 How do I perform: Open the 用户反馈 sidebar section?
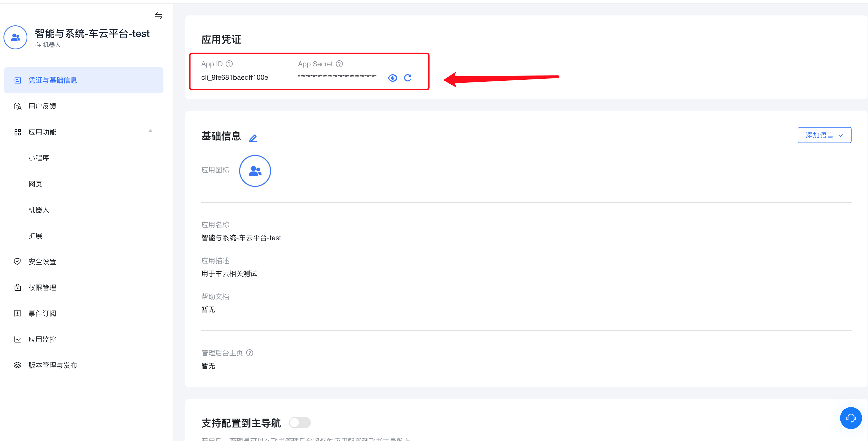(x=42, y=106)
